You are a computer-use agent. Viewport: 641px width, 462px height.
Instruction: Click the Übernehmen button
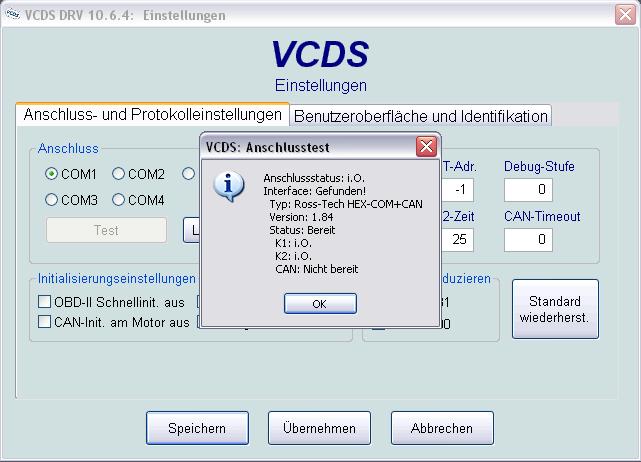[x=319, y=428]
